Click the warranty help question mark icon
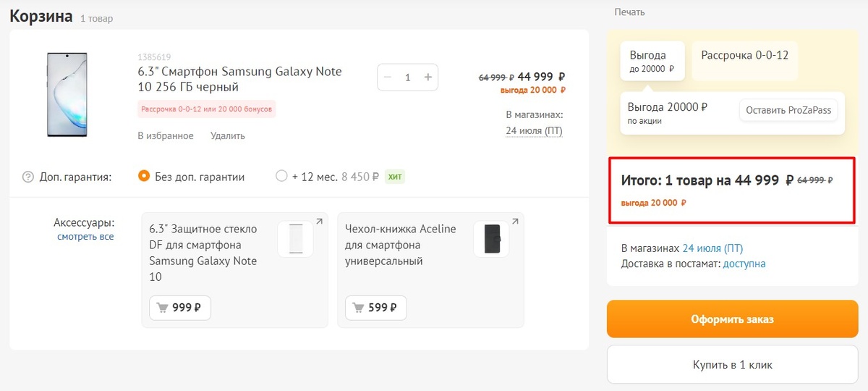Viewport: 868px width, 391px height. point(28,177)
